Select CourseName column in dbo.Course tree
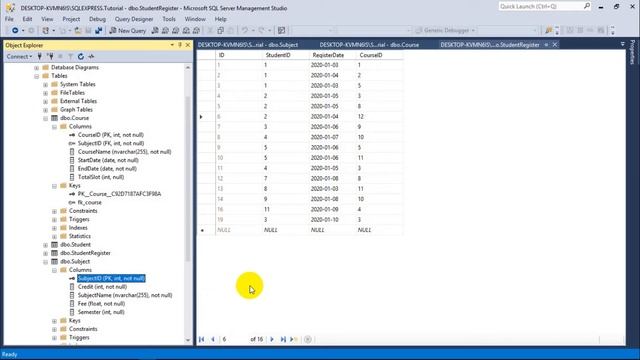640x360 pixels. point(124,152)
